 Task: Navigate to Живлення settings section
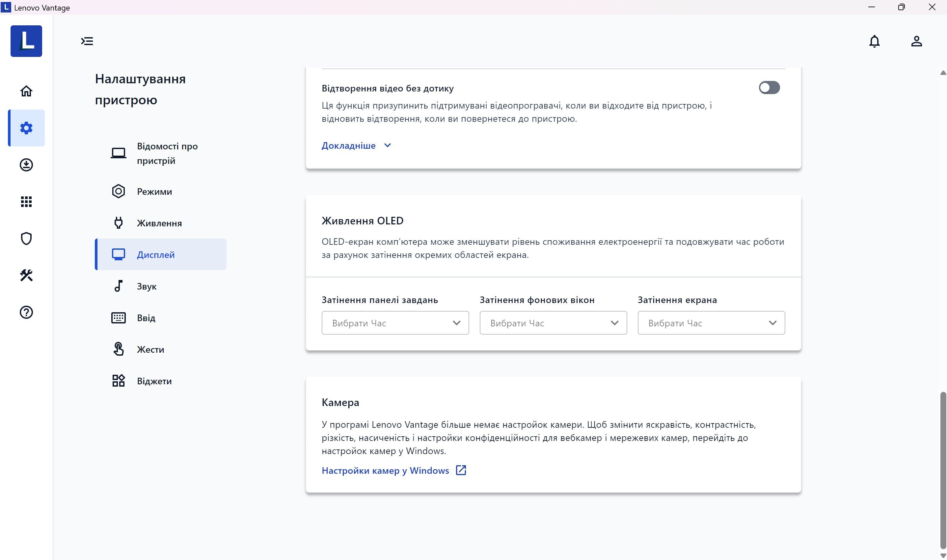tap(159, 223)
